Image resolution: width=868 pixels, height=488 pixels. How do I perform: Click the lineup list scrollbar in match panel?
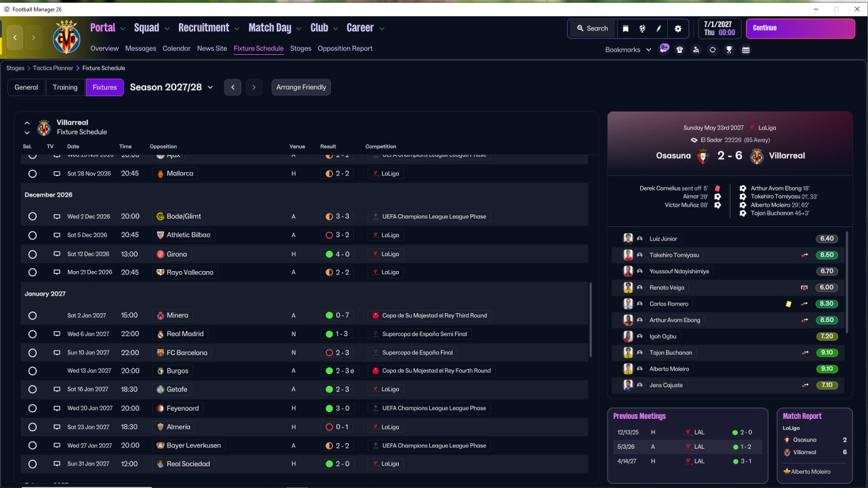pyautogui.click(x=848, y=283)
